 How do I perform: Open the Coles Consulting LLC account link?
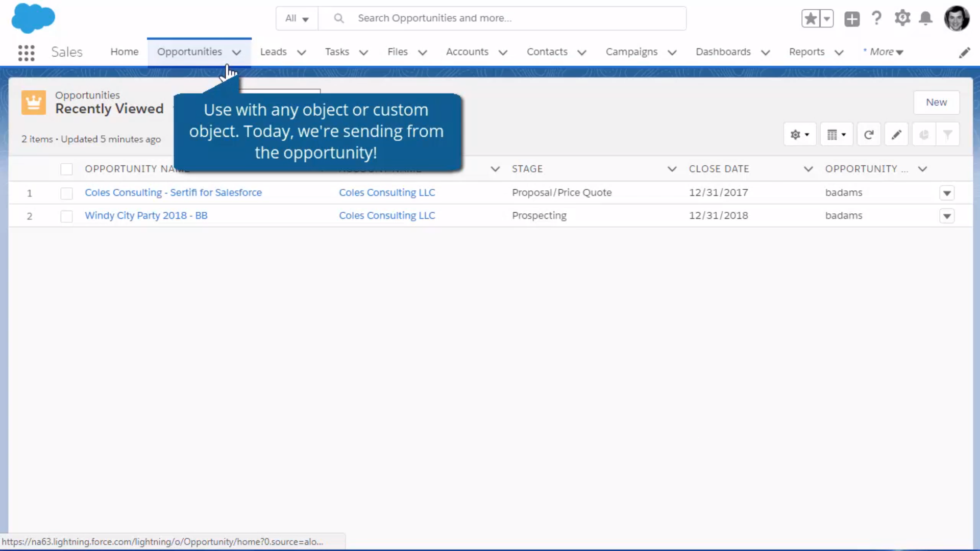coord(387,192)
